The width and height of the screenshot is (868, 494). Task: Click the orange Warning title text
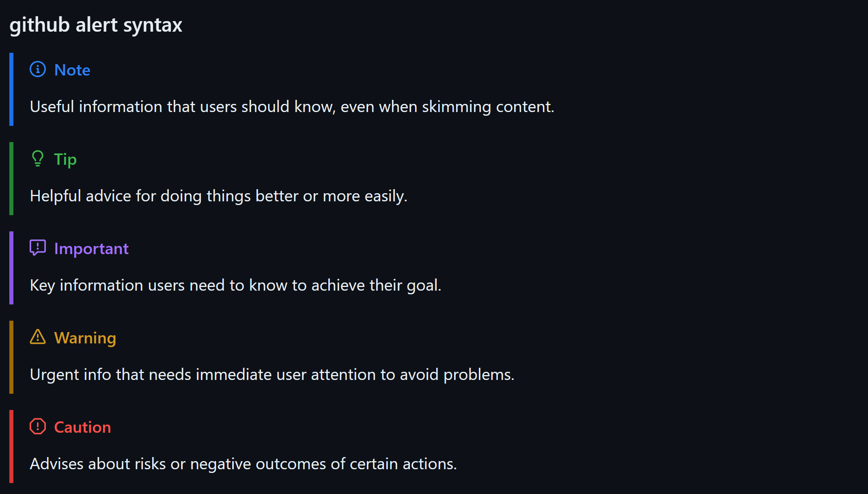pos(85,338)
